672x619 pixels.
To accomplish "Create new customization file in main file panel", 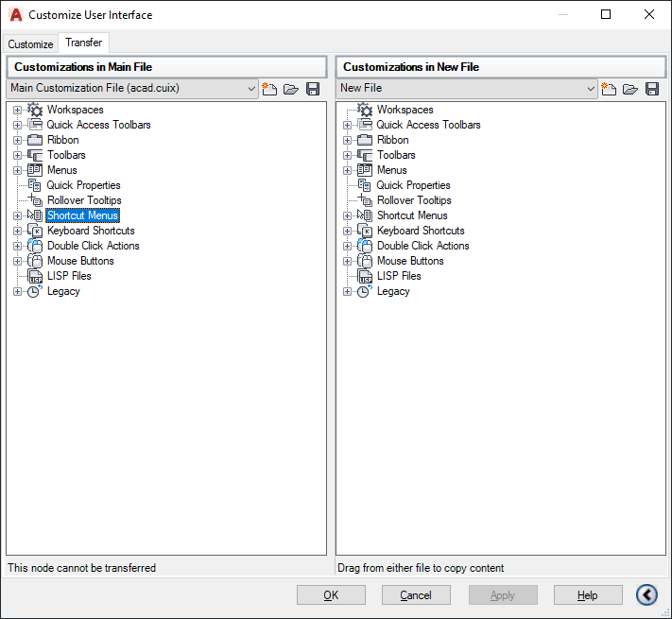I will tap(269, 89).
